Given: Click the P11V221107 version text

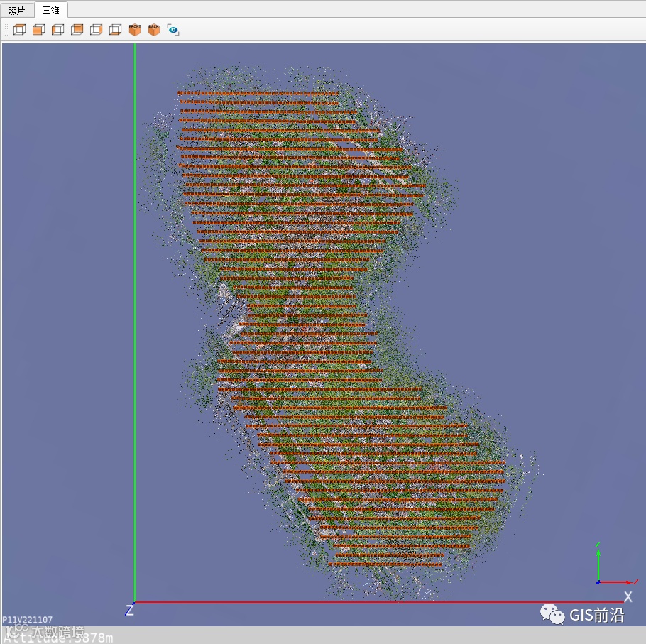Looking at the screenshot, I should click(27, 619).
